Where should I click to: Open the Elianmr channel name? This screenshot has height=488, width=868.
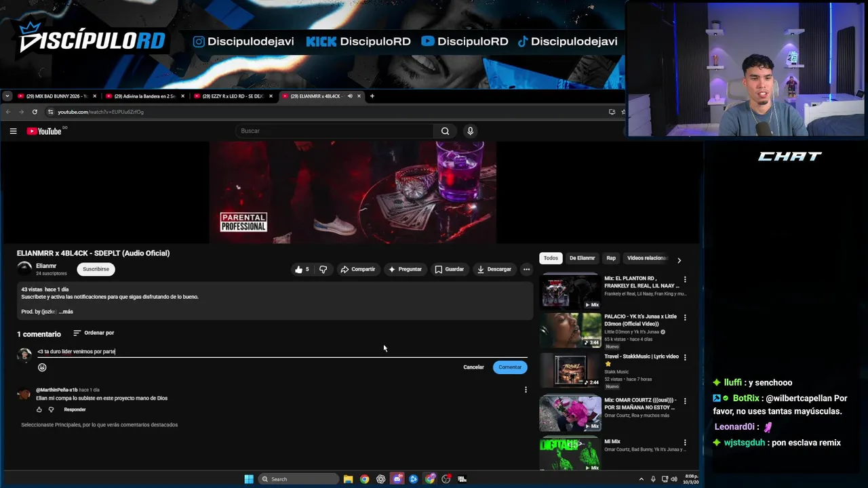(46, 266)
